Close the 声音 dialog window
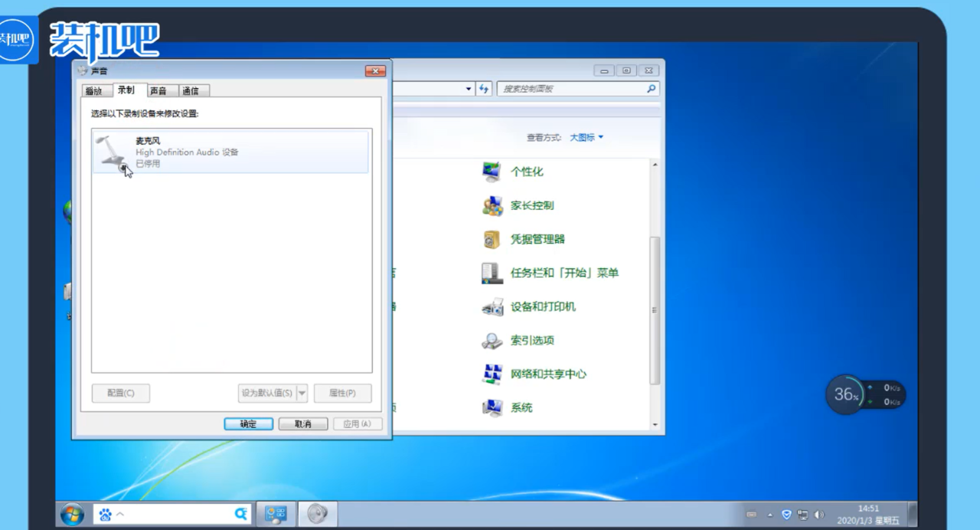The height and width of the screenshot is (530, 980). coord(375,71)
